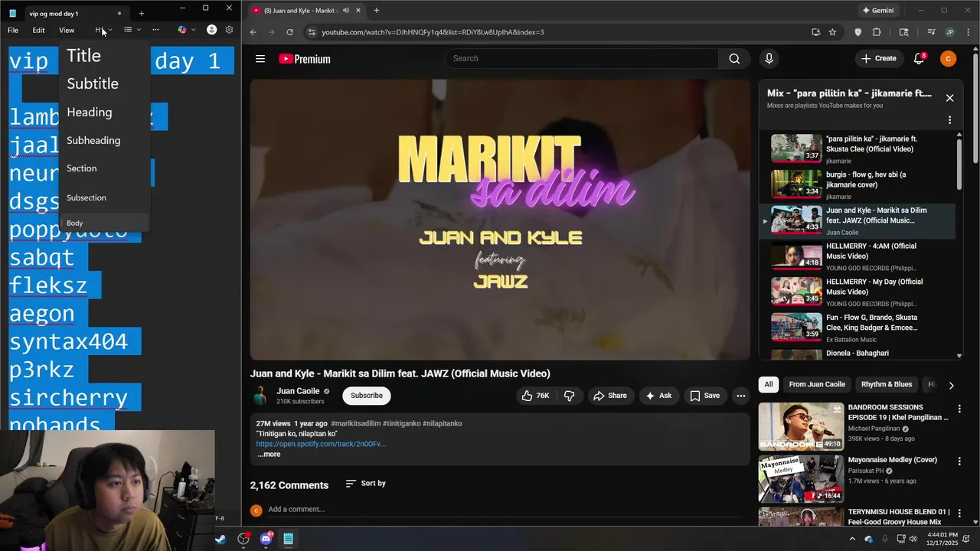This screenshot has width=980, height=551.
Task: Reload the YouTube page
Action: pyautogui.click(x=289, y=32)
